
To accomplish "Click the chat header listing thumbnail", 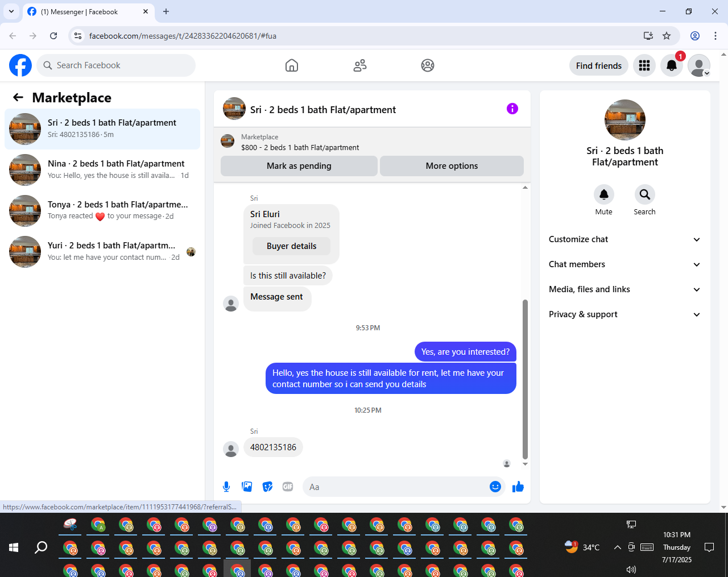I will (234, 109).
